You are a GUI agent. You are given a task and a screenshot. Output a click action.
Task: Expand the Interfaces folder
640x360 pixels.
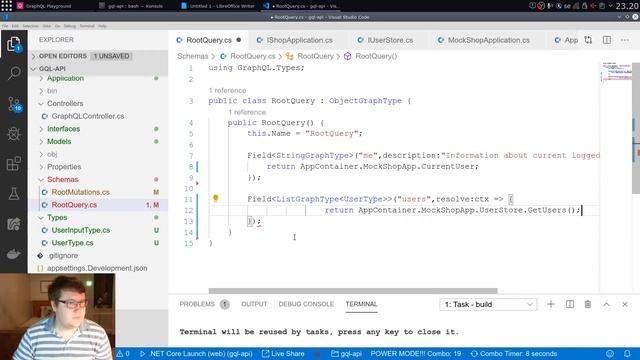[x=98, y=129]
